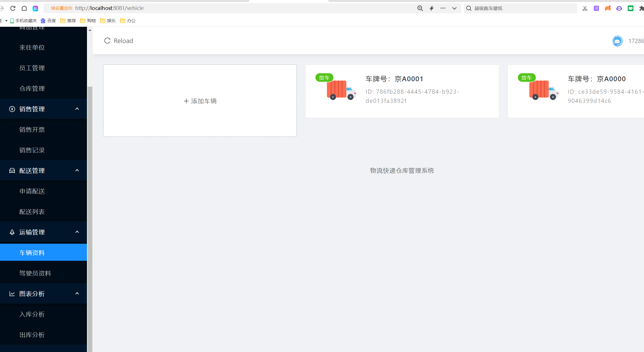The height and width of the screenshot is (352, 644).
Task: Click the 配送管理 truck icon in sidebar
Action: (x=12, y=170)
